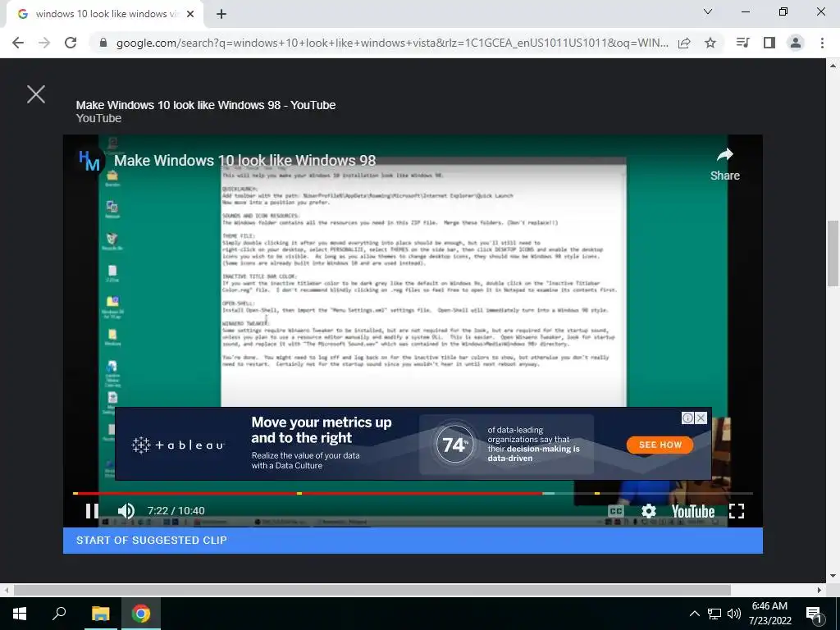Click the Tableau logo in the ad

click(178, 445)
